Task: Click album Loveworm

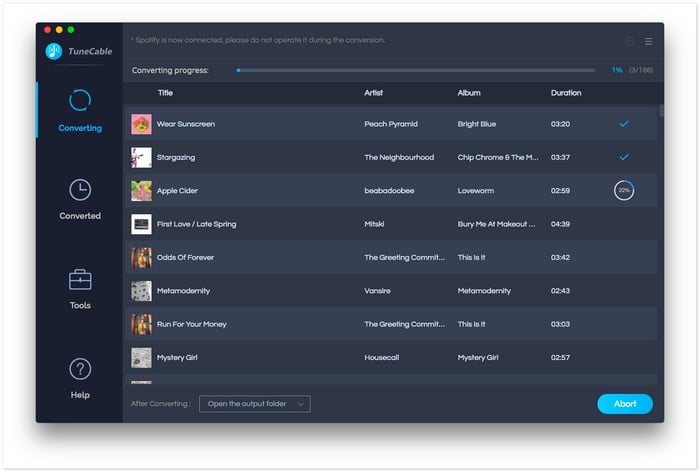Action: coord(476,191)
